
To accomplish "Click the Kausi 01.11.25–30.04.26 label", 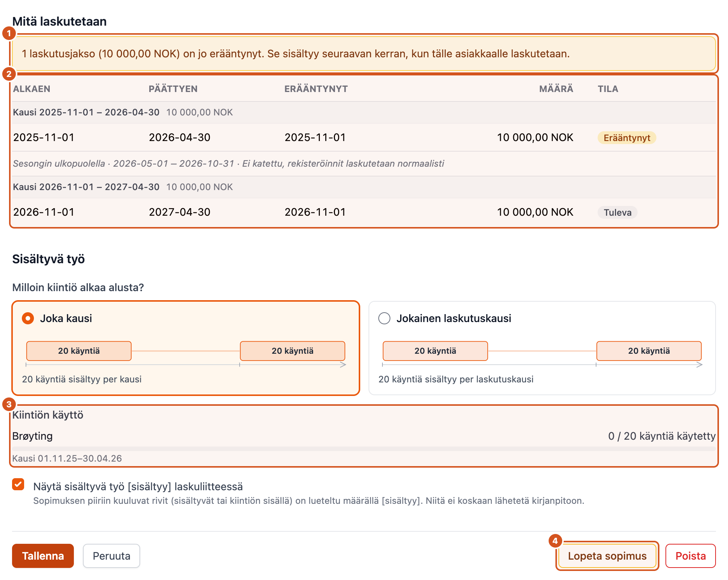I will point(67,458).
